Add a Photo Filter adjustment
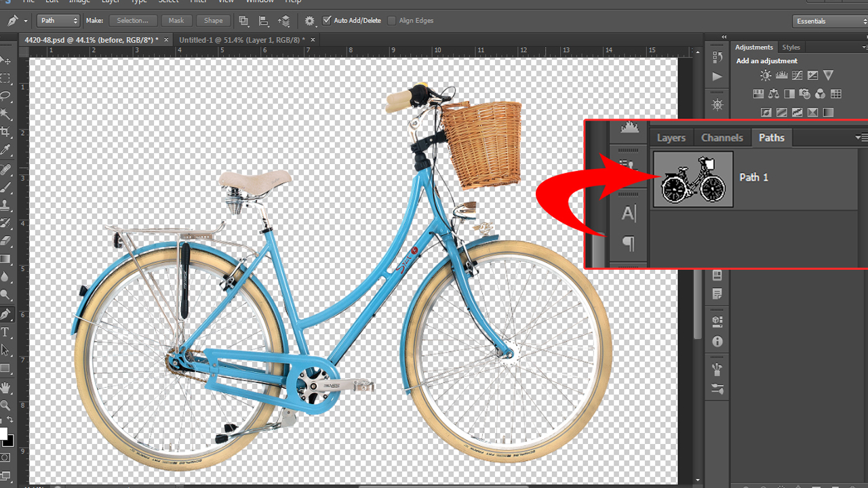The width and height of the screenshot is (868, 488). pyautogui.click(x=805, y=94)
